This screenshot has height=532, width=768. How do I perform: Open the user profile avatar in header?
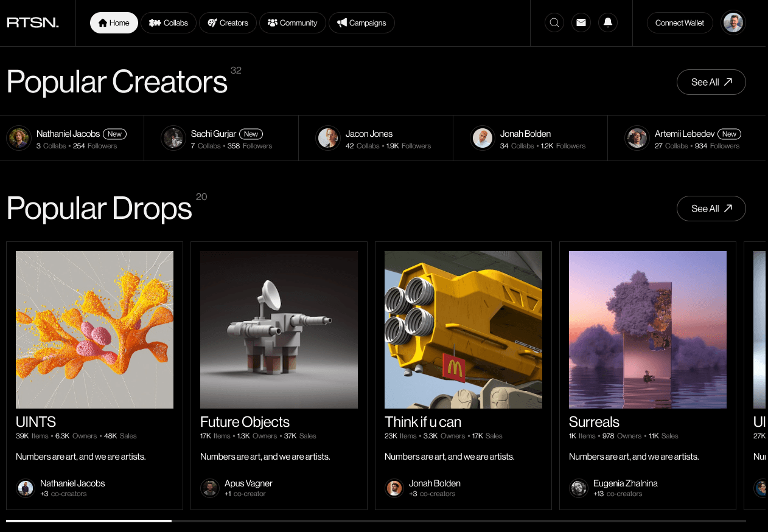(x=733, y=23)
